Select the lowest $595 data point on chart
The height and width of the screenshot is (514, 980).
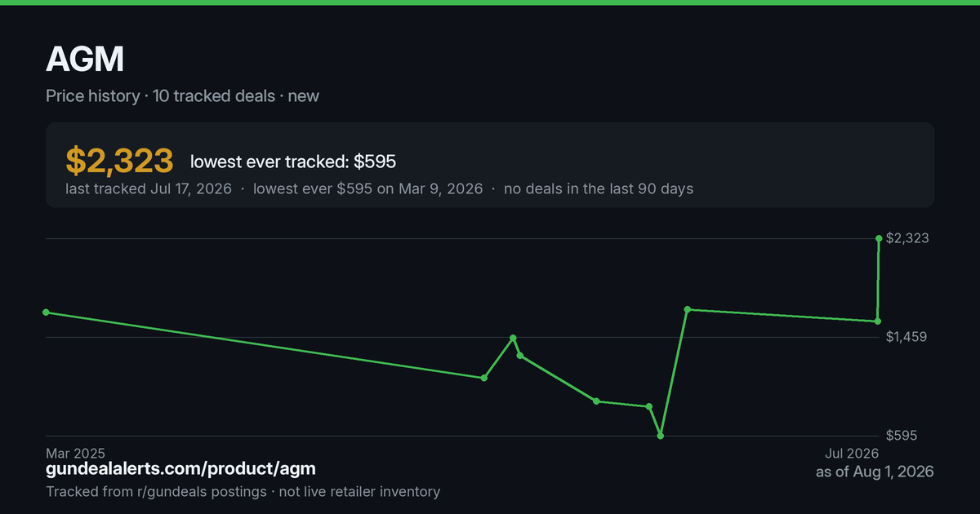pyautogui.click(x=660, y=436)
